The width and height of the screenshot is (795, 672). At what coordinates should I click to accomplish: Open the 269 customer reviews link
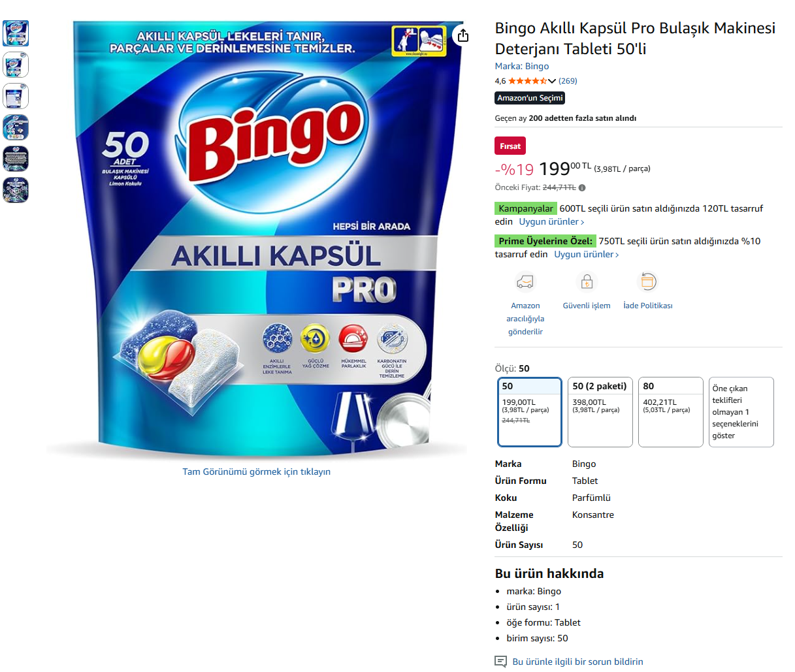click(568, 81)
